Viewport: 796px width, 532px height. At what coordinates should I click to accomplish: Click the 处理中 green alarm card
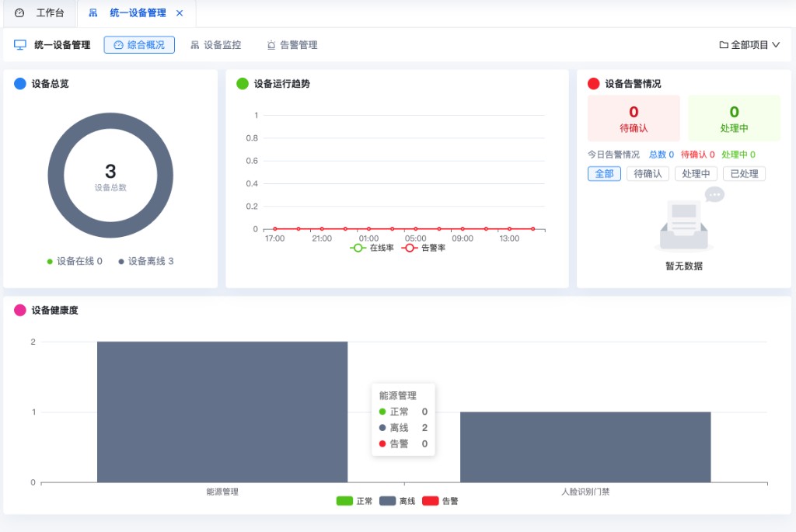pyautogui.click(x=734, y=118)
